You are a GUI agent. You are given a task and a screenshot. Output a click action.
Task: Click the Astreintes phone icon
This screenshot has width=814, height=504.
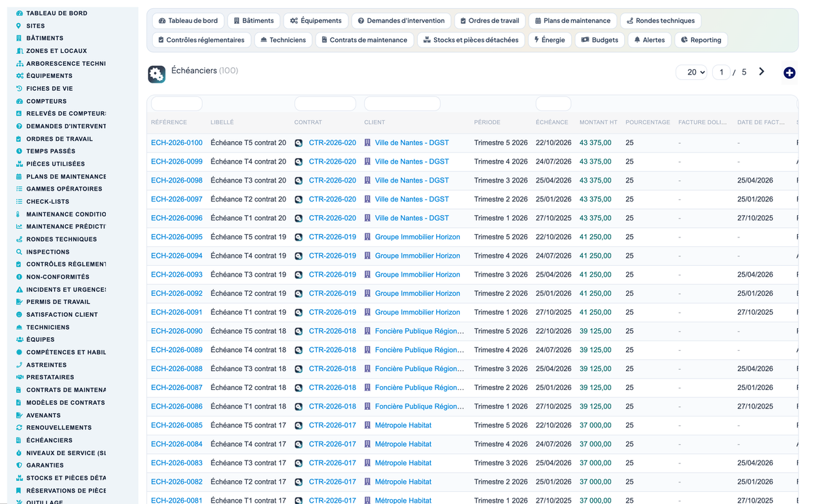coord(19,365)
